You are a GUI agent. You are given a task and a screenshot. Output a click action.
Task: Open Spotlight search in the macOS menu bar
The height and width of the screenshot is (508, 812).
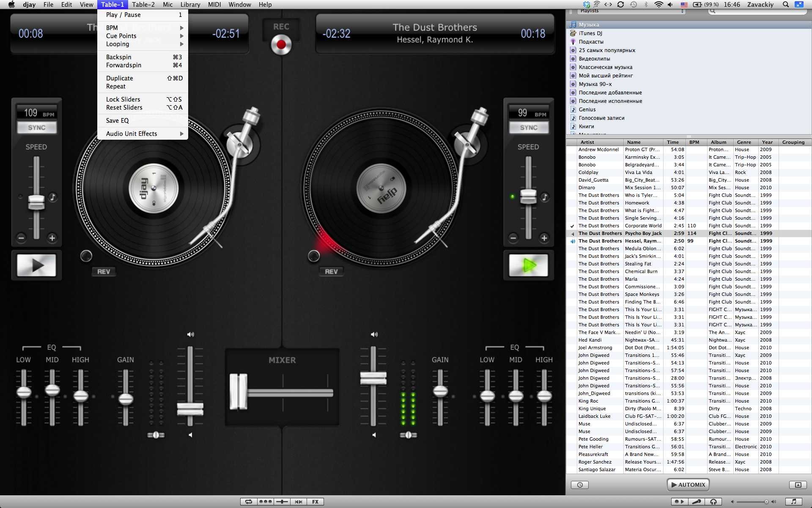click(x=786, y=5)
